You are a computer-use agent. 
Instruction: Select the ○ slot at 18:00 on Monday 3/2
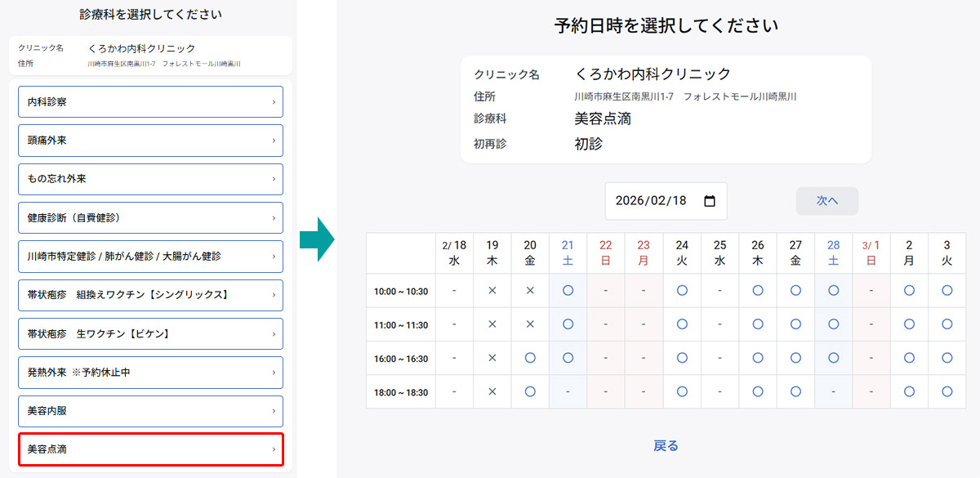[909, 391]
